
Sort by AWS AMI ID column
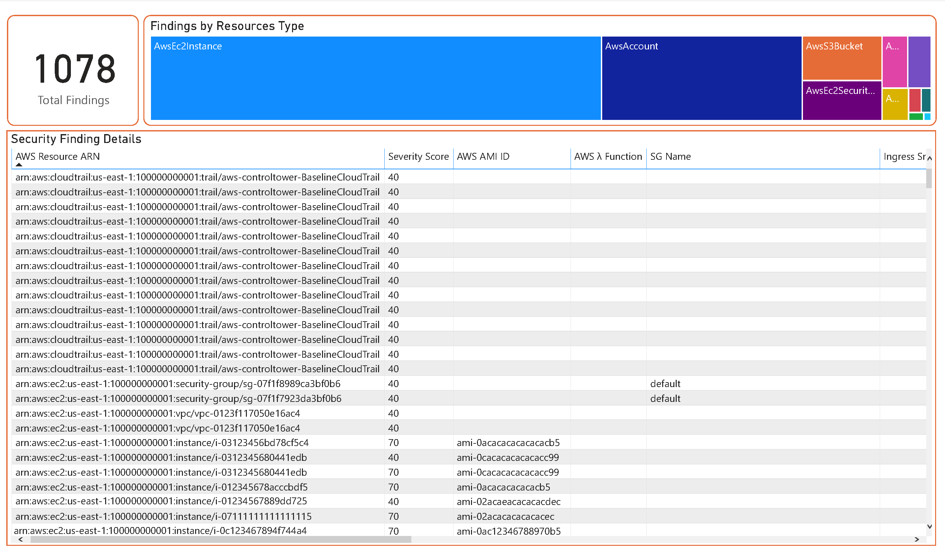[x=483, y=156]
